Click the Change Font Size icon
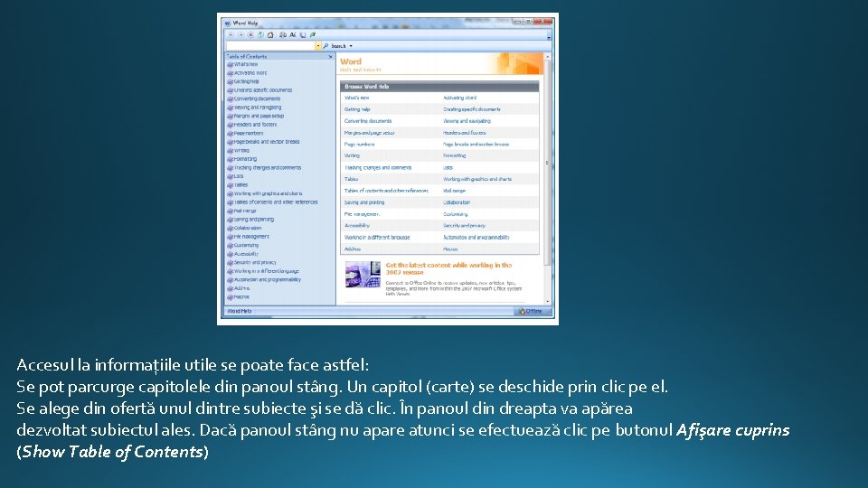868x488 pixels. (x=293, y=35)
